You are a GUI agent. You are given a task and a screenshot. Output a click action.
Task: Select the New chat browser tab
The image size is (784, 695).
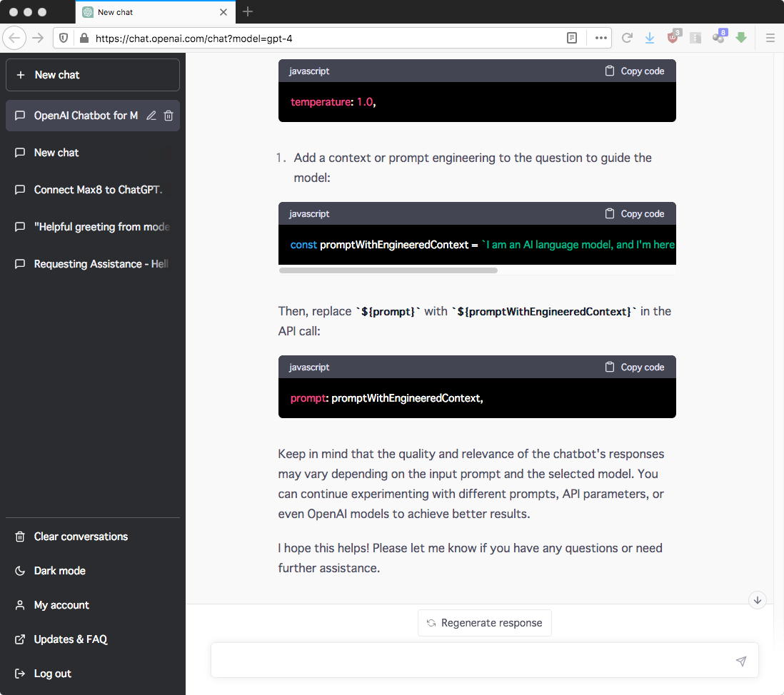[156, 12]
